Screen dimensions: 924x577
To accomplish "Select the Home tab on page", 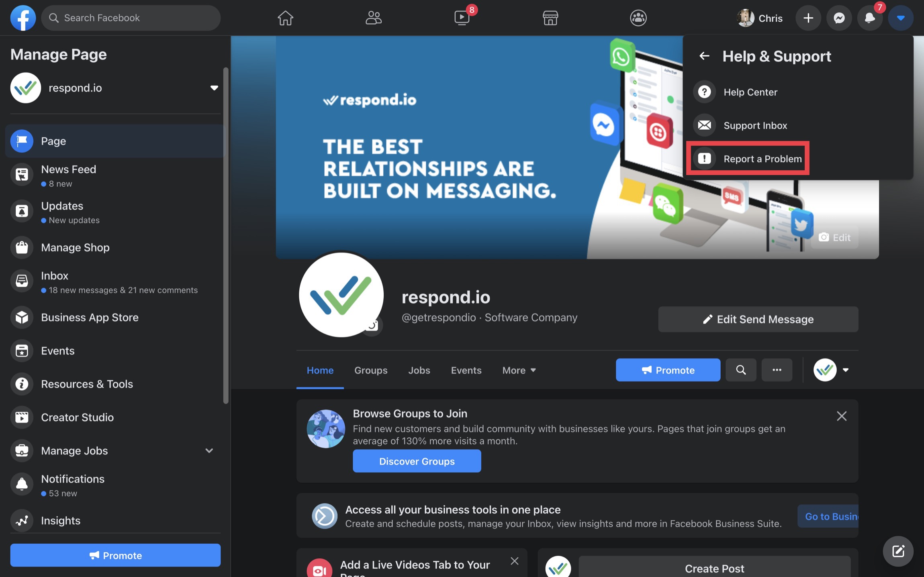I will 320,370.
